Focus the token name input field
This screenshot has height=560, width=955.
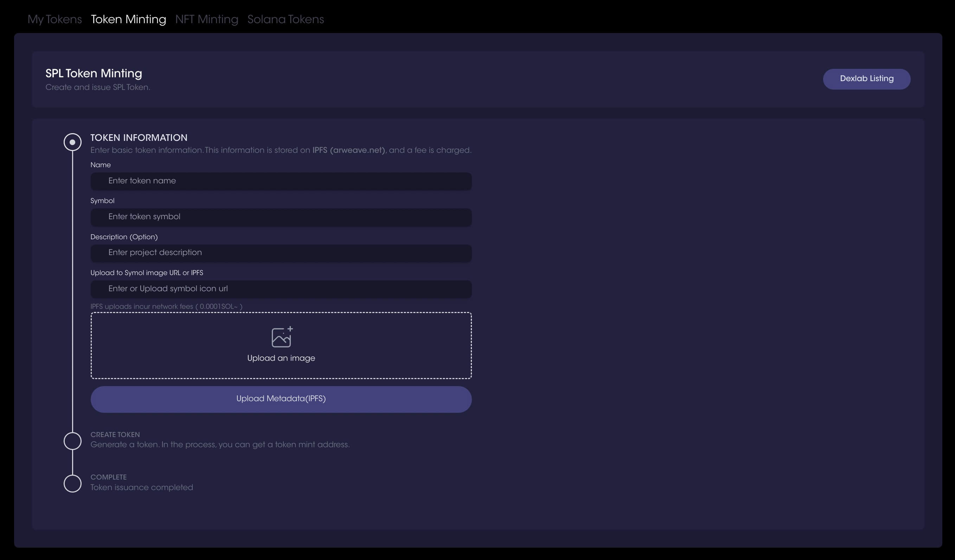281,181
